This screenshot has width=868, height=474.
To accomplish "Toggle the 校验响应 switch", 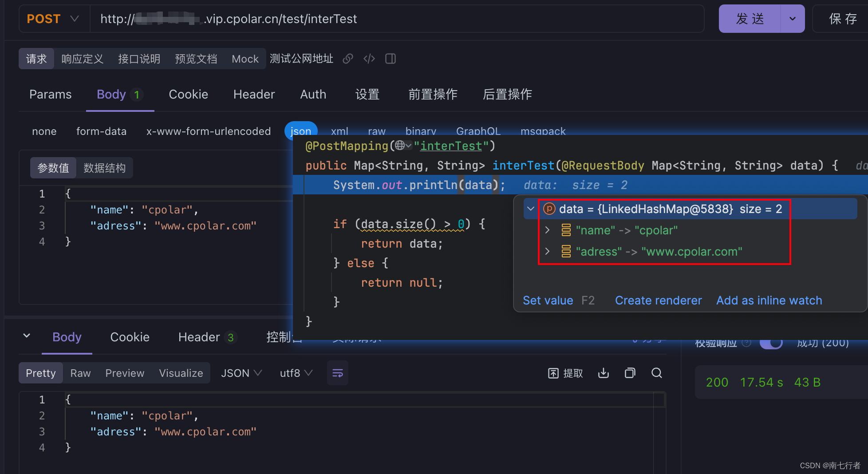I will (771, 344).
